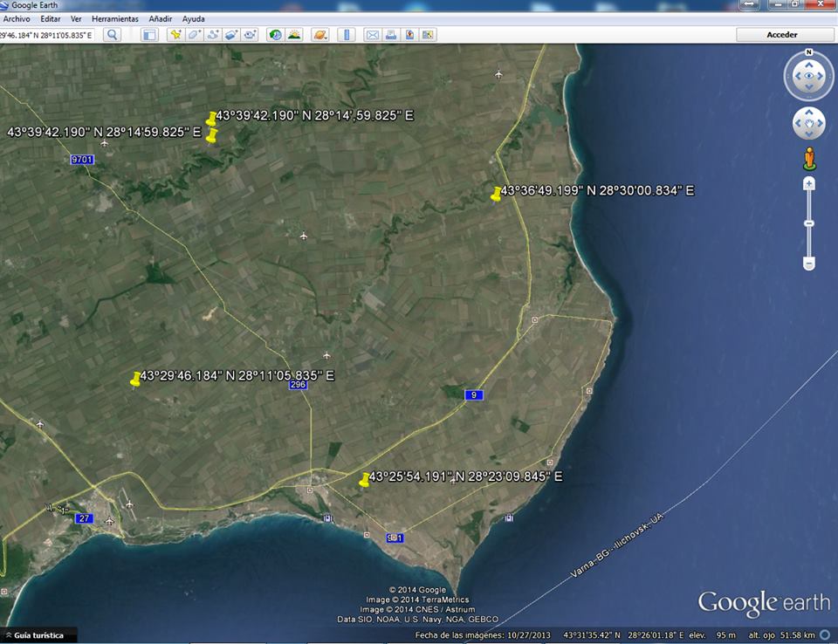
Task: Open the ruler measuring tool
Action: [347, 35]
